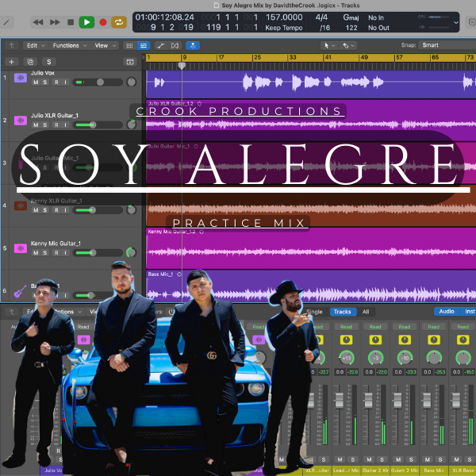This screenshot has width=476, height=476.
Task: Toggle the Show Automation icon
Action: (x=161, y=45)
